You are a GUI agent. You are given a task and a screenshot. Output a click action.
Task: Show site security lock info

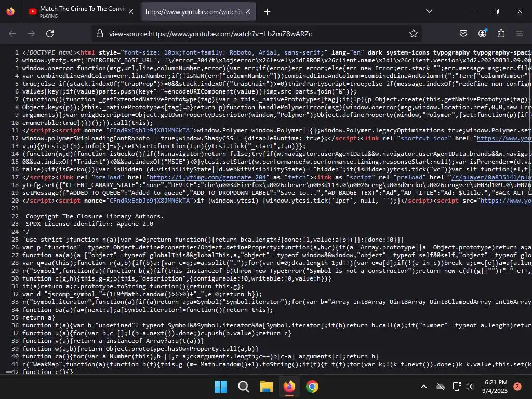click(99, 34)
